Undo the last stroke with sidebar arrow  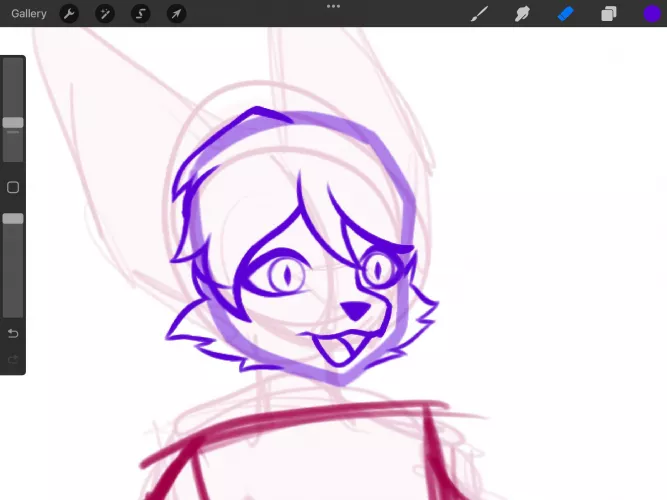13,333
